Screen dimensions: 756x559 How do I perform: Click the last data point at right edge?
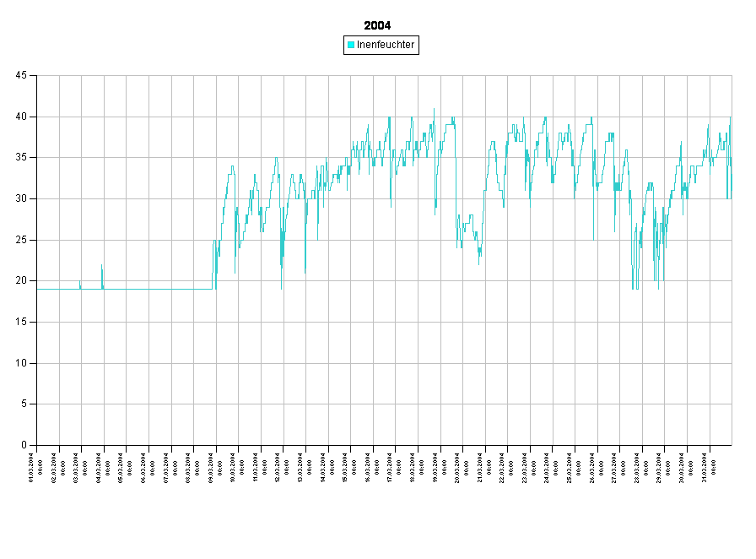(x=731, y=169)
